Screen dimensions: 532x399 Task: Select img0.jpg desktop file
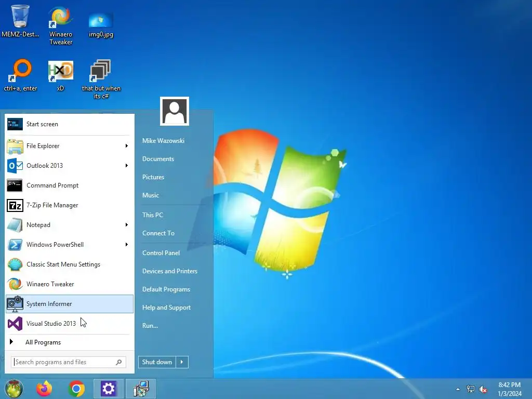pos(101,24)
